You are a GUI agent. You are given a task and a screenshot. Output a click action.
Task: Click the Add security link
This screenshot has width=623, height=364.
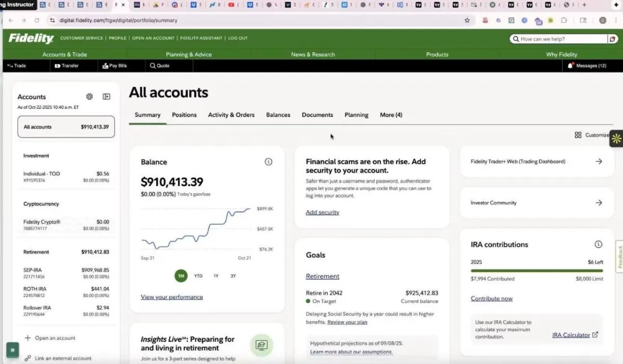[x=322, y=212]
